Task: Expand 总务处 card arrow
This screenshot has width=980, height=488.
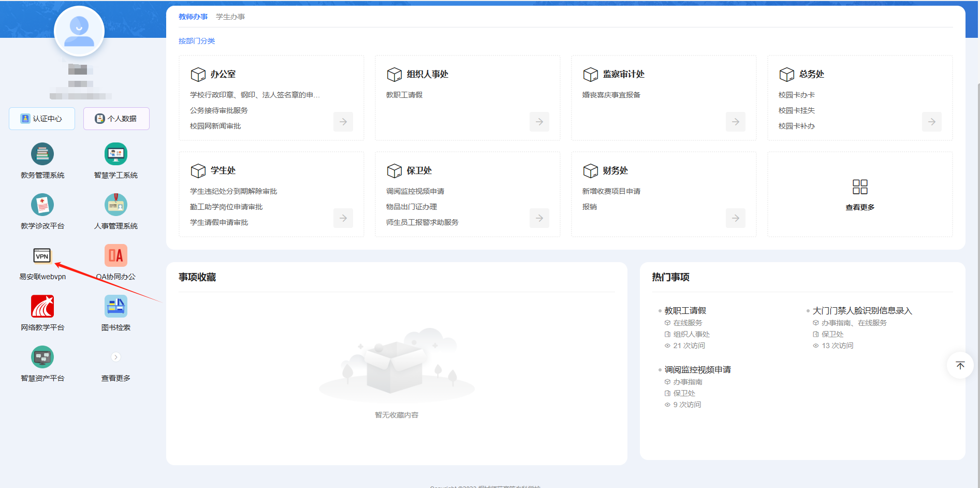Action: [931, 122]
